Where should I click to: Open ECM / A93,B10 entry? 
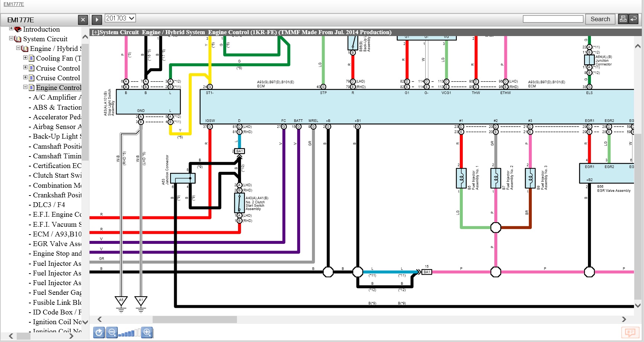[x=57, y=234]
